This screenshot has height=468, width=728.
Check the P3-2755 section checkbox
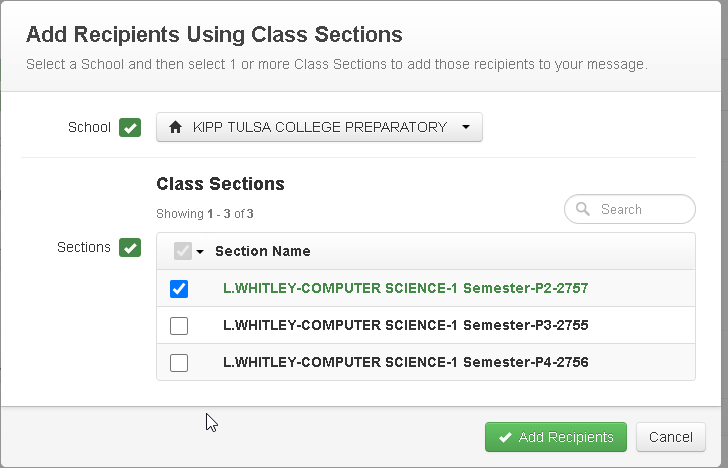pos(179,325)
